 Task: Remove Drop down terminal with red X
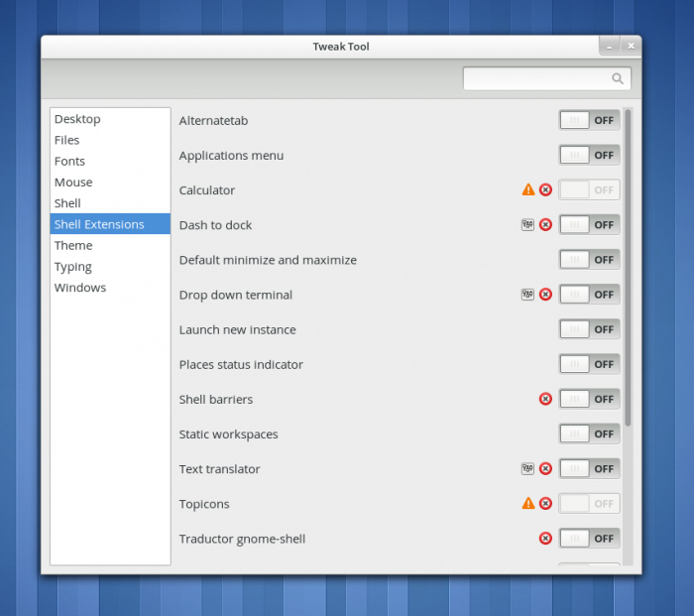545,295
